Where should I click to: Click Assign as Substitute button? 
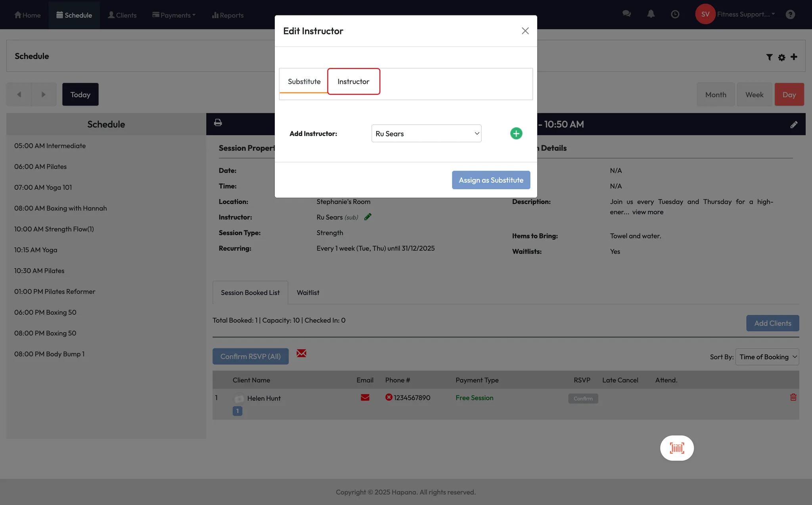491,180
